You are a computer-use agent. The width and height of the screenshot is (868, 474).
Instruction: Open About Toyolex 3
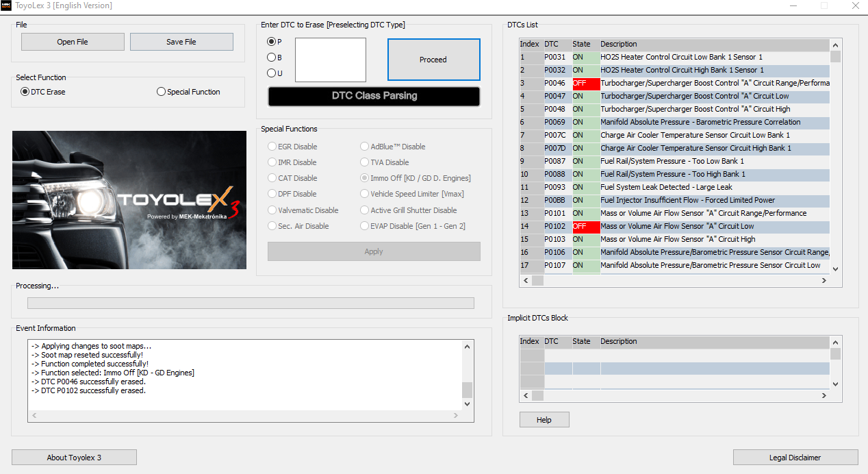click(x=74, y=458)
